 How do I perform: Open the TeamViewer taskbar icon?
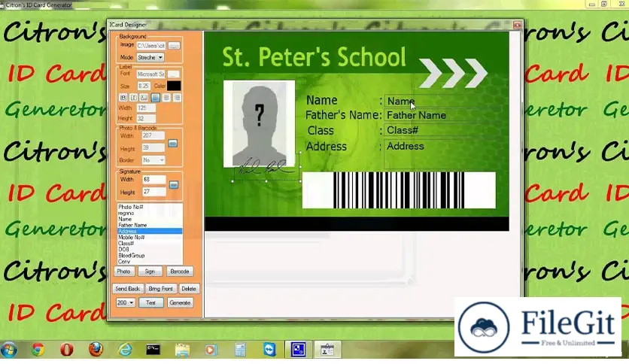click(269, 350)
